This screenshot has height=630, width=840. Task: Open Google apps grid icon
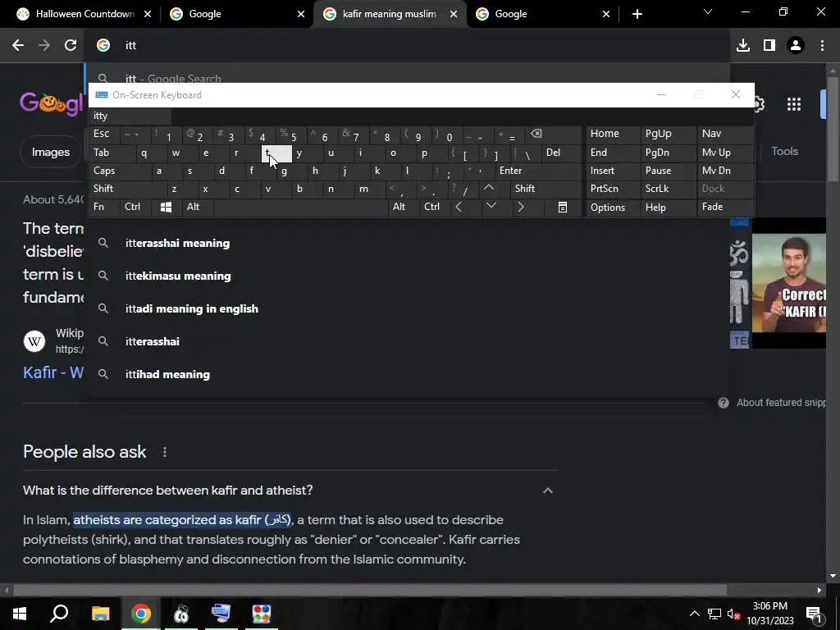(794, 104)
